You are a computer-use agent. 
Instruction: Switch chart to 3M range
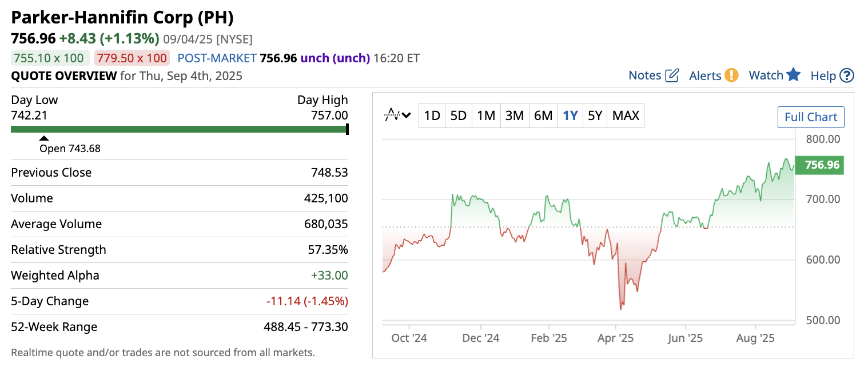coord(515,115)
